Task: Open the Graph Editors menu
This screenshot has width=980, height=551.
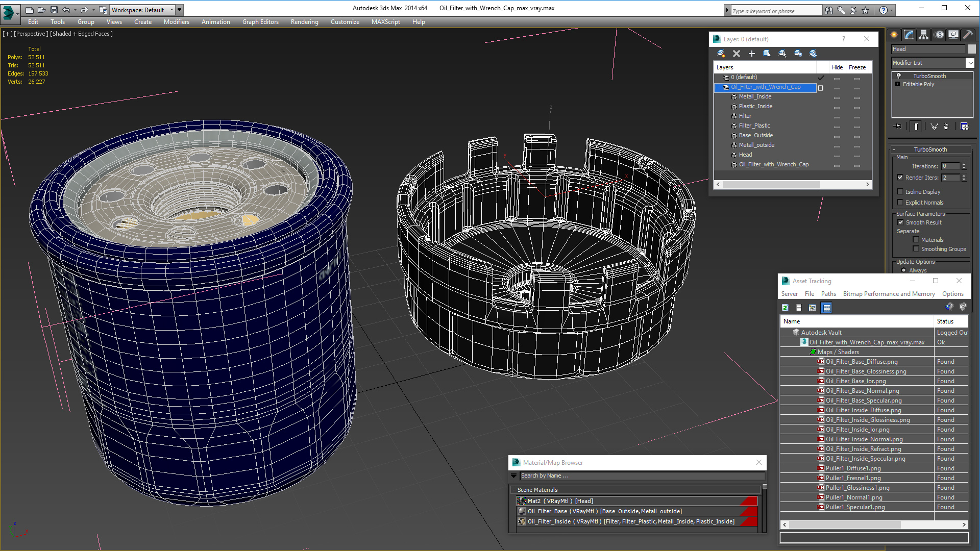Action: [x=260, y=22]
